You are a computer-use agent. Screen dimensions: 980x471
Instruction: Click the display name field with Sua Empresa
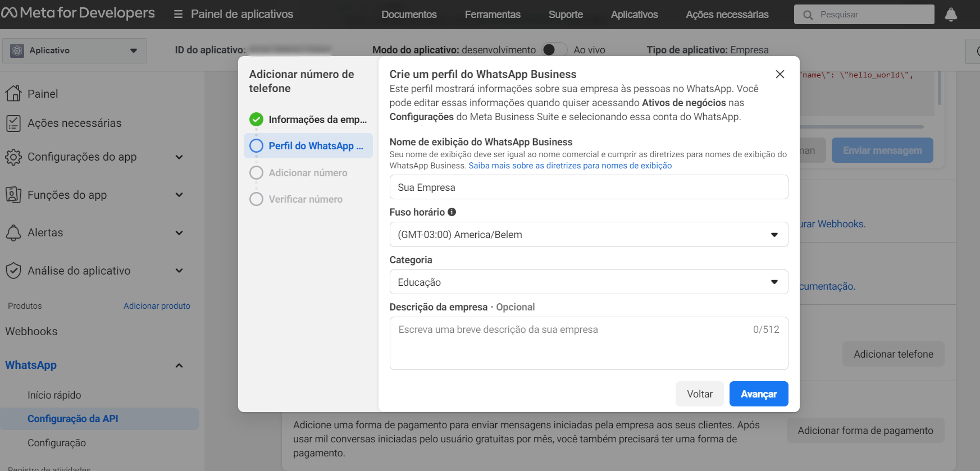pyautogui.click(x=589, y=187)
